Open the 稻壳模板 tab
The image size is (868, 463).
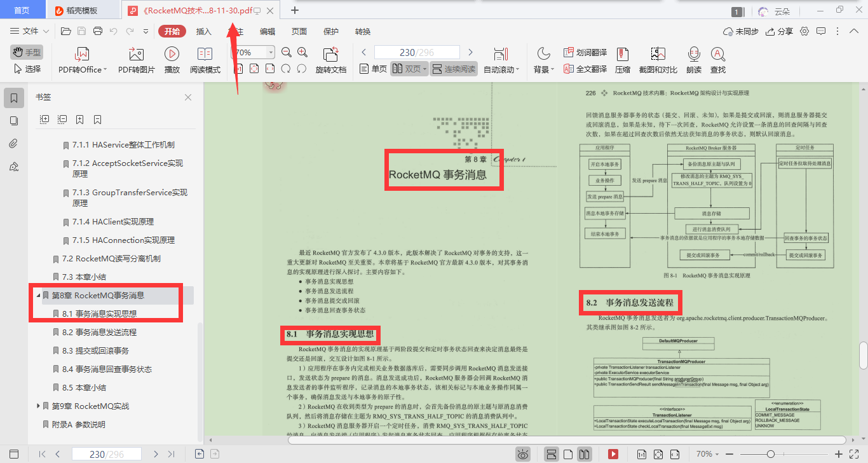(x=83, y=10)
